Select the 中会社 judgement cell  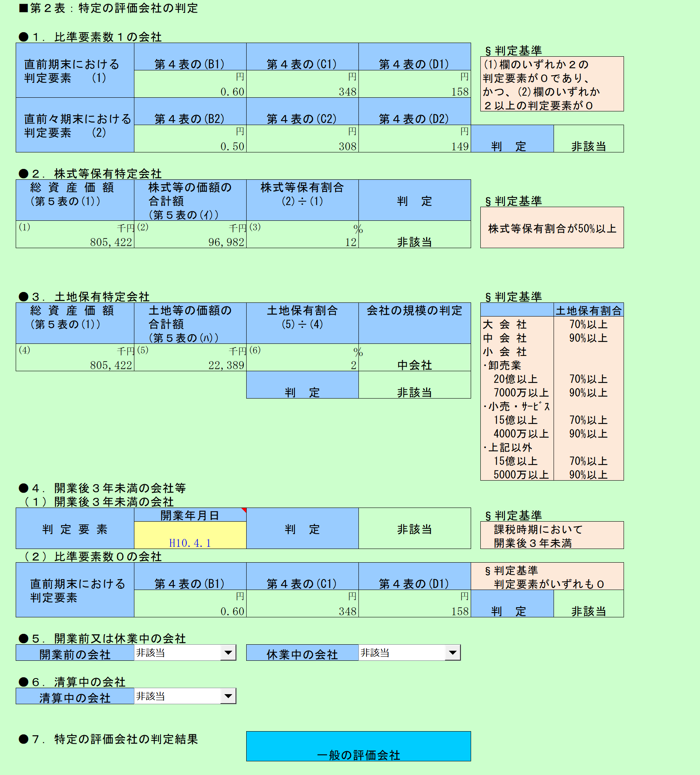pyautogui.click(x=414, y=358)
